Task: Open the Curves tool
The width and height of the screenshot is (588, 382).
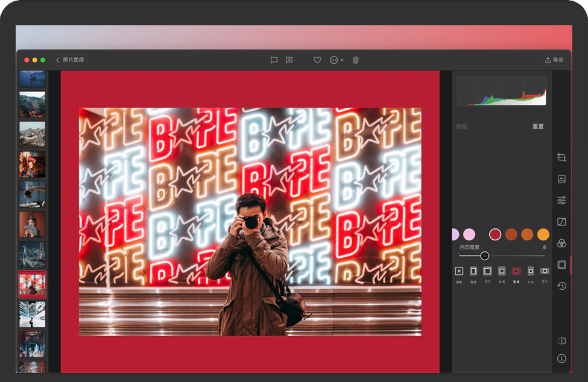Action: tap(561, 222)
